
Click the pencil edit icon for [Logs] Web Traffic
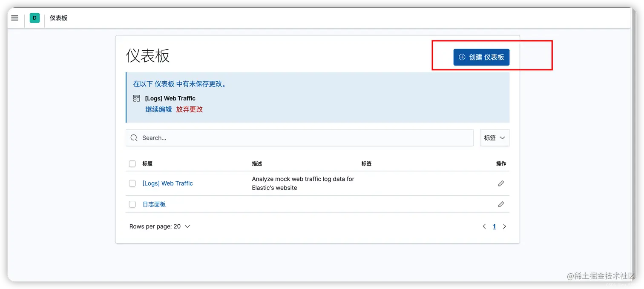(501, 183)
